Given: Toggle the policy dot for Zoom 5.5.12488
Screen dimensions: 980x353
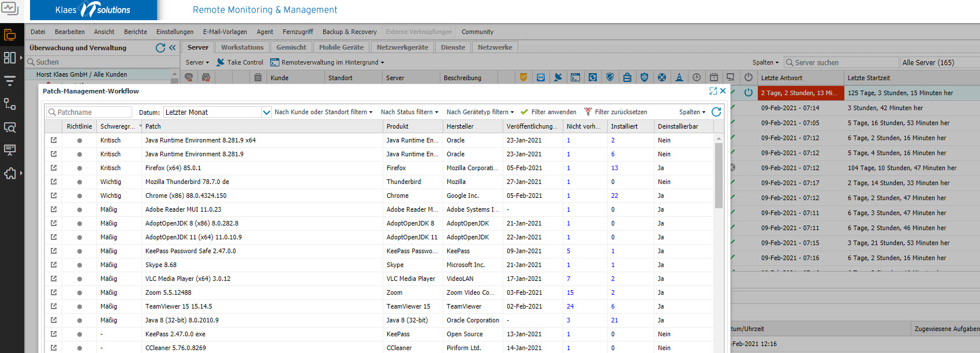Looking at the screenshot, I should [80, 292].
